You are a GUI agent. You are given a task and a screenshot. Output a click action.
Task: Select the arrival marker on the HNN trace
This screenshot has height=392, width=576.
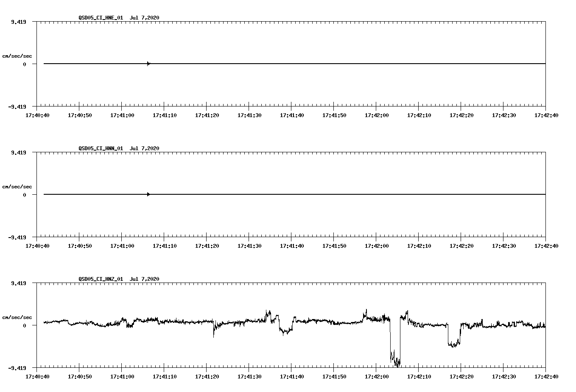coord(148,194)
